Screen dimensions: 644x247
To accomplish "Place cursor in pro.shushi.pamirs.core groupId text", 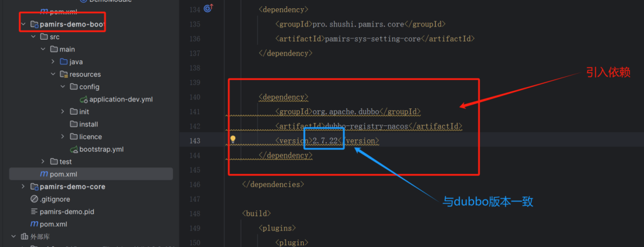I will point(358,25).
